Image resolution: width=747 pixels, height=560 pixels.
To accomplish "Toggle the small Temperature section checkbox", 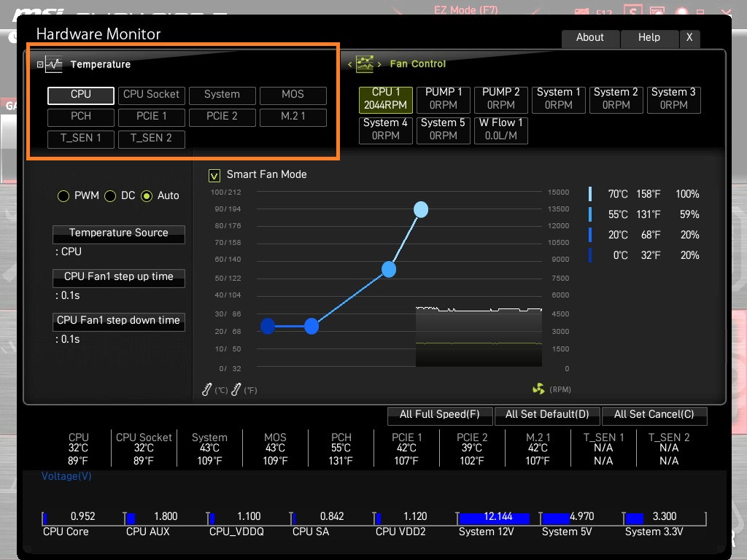I will [x=40, y=64].
